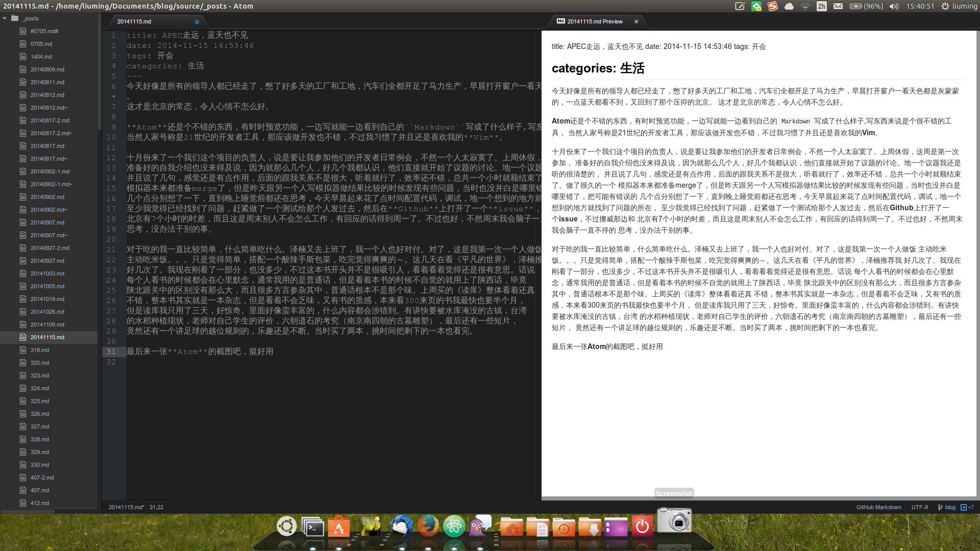Open the mail messaging indicator

tap(838, 6)
